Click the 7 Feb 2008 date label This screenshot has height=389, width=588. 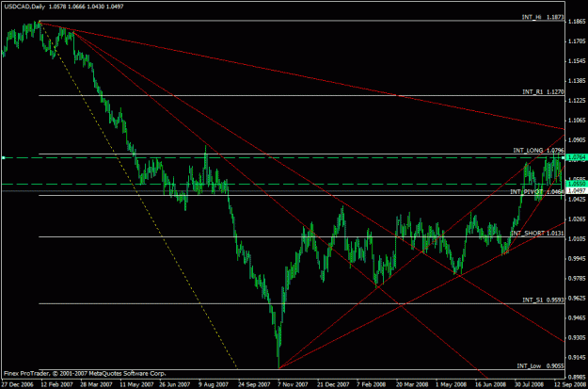click(x=370, y=385)
